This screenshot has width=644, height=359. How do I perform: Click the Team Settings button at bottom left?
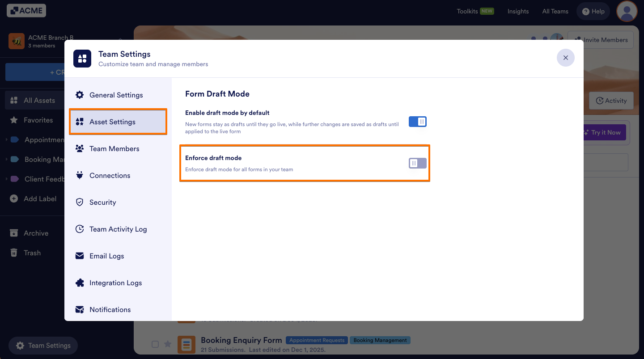[x=43, y=346]
